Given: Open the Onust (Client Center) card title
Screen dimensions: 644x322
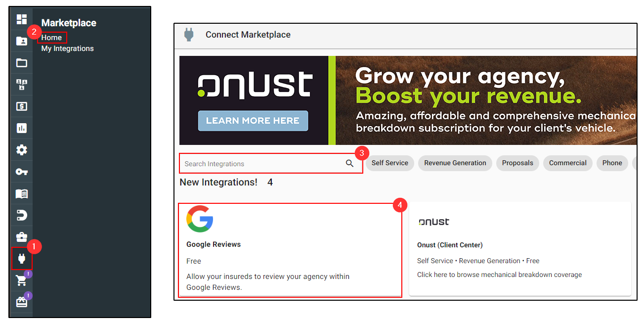Looking at the screenshot, I should [450, 245].
